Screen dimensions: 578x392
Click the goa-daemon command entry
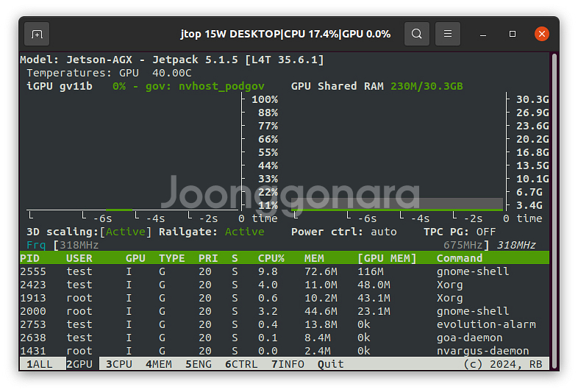(x=470, y=338)
